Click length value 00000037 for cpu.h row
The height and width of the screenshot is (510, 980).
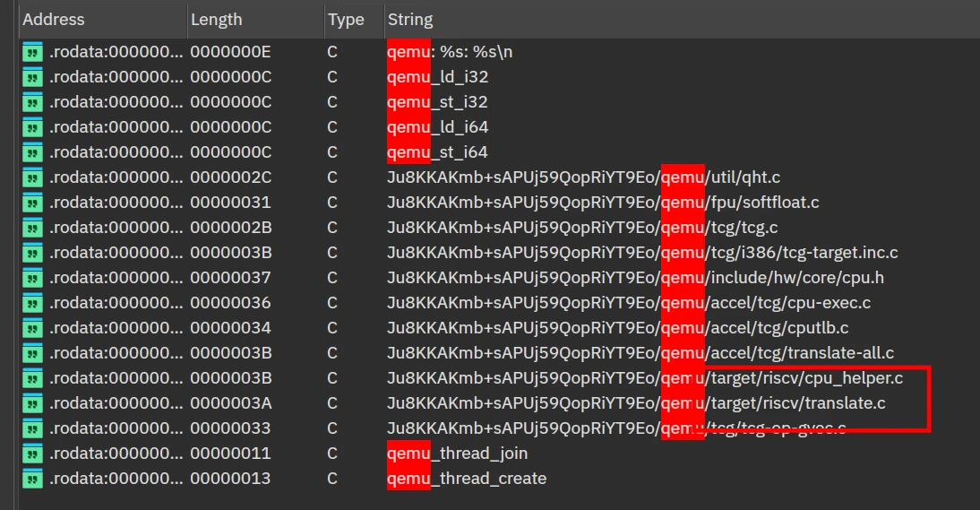230,278
